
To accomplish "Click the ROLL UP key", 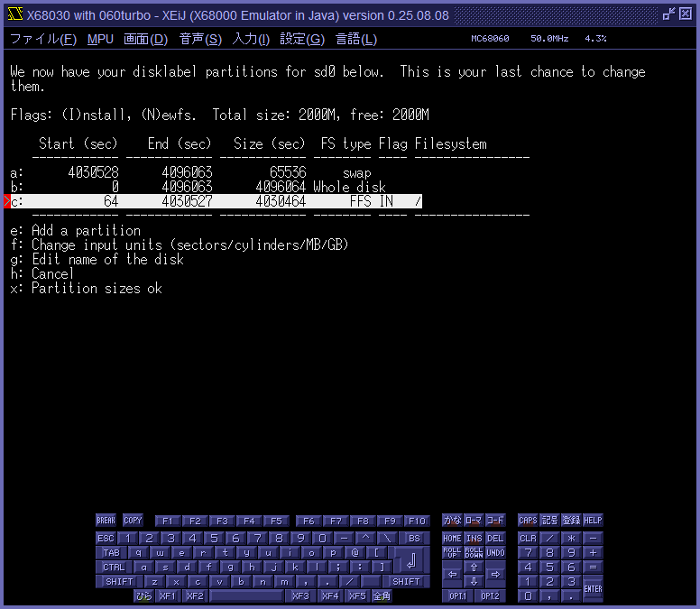I will (452, 553).
